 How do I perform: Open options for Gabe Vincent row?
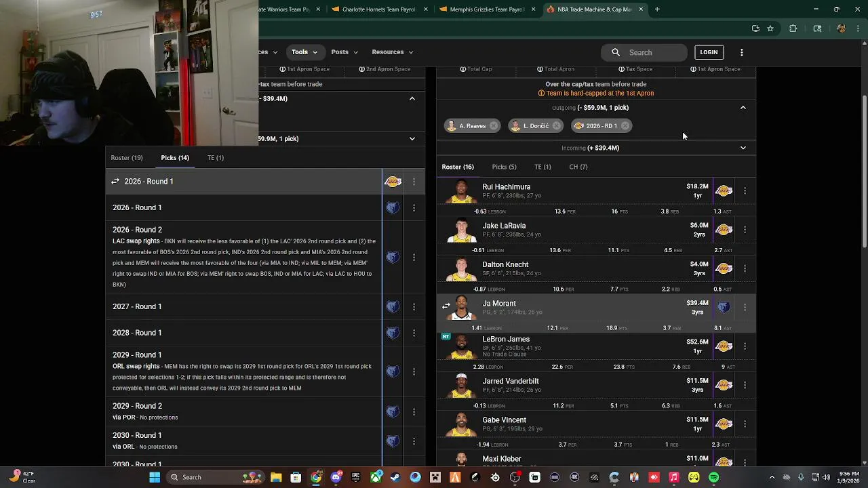(745, 424)
